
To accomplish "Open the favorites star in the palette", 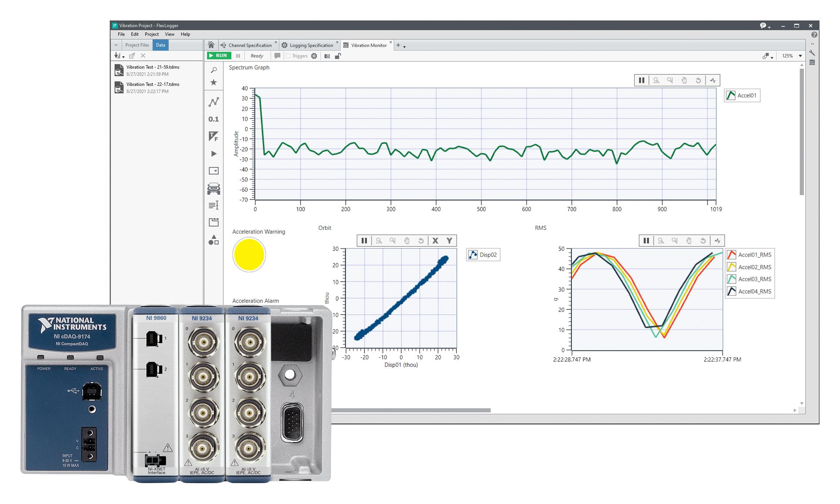I will tap(213, 82).
